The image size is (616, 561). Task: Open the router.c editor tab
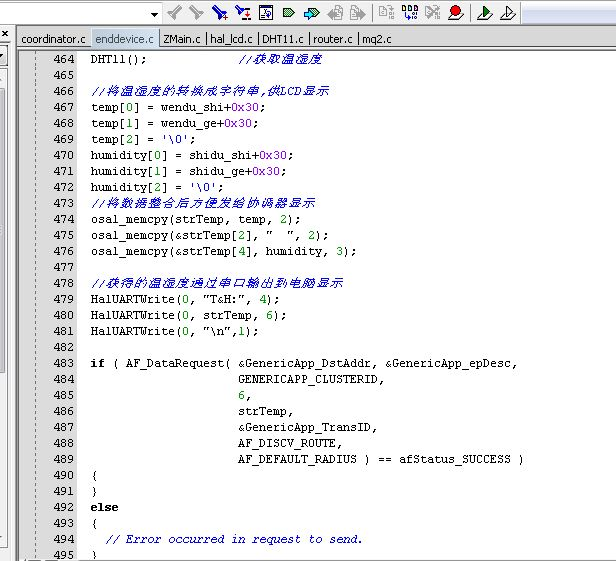[333, 39]
